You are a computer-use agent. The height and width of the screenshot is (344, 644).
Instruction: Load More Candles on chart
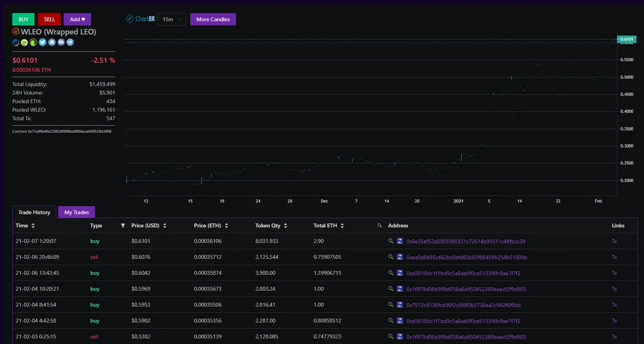point(213,19)
